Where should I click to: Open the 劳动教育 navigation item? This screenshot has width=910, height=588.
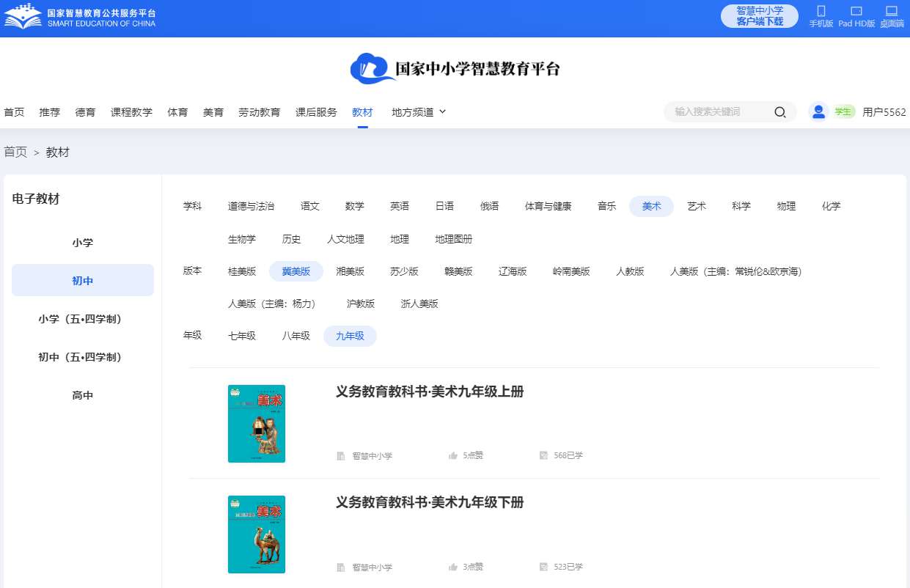point(259,112)
